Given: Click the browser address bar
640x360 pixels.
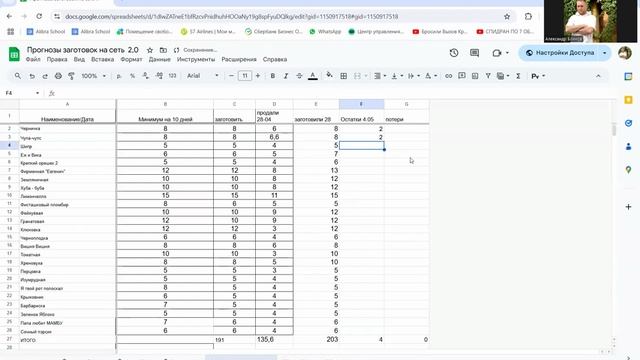Looking at the screenshot, I should click(282, 16).
